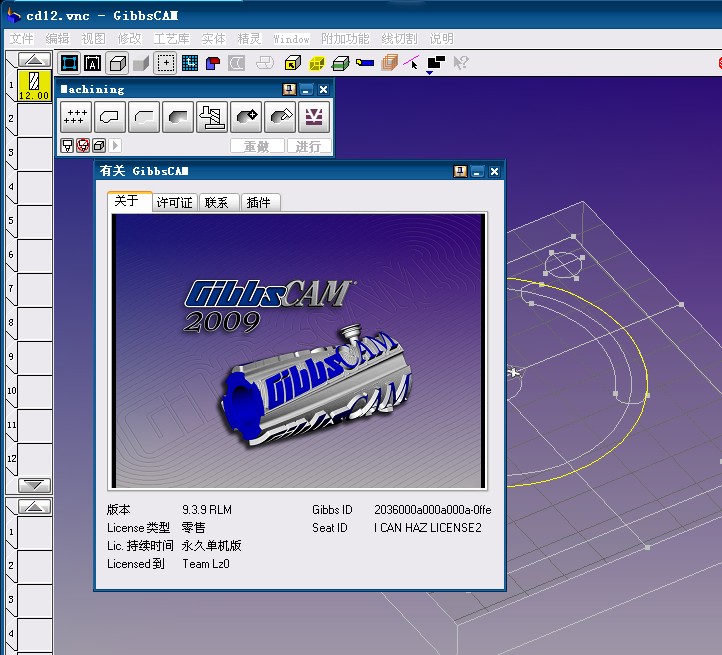The width and height of the screenshot is (722, 655).
Task: Open the 线切割 menu
Action: point(399,39)
